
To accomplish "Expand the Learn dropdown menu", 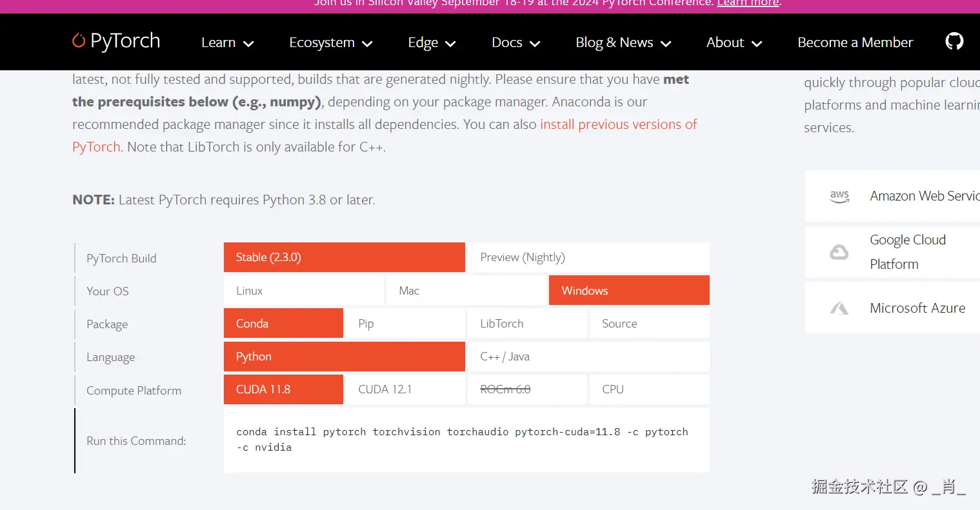I will 227,43.
